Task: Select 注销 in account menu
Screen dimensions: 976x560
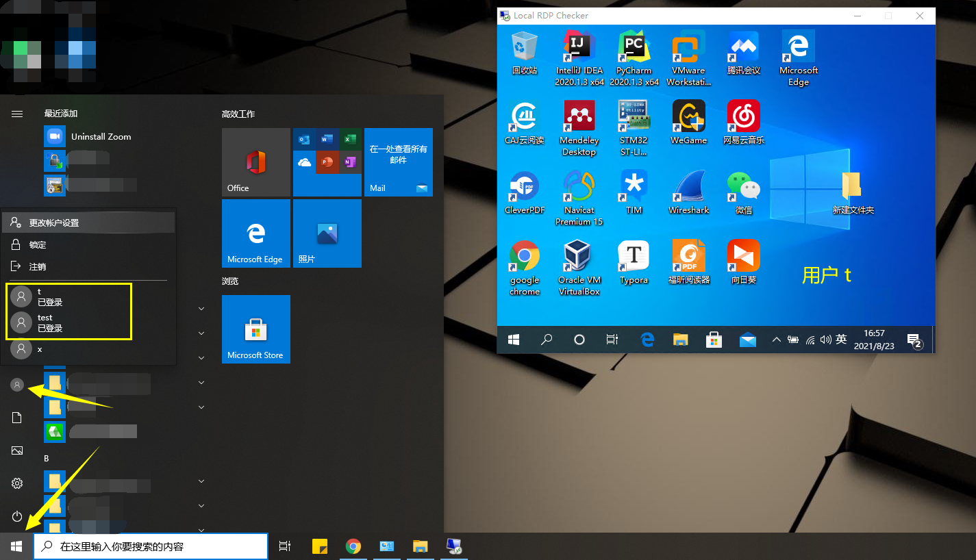Action: pos(88,266)
